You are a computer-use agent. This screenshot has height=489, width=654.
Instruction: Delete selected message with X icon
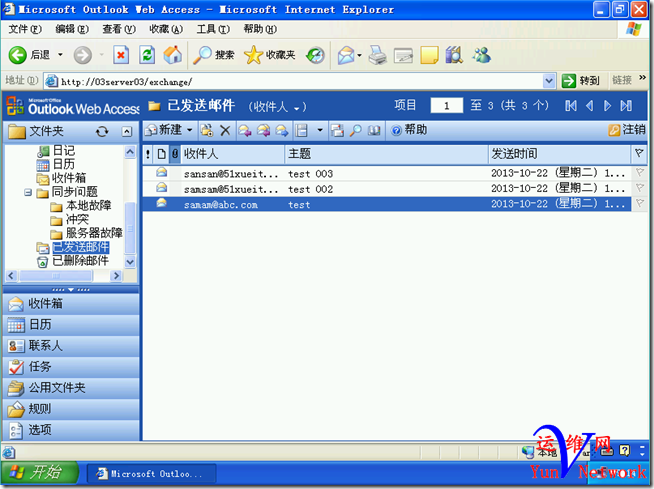[225, 131]
